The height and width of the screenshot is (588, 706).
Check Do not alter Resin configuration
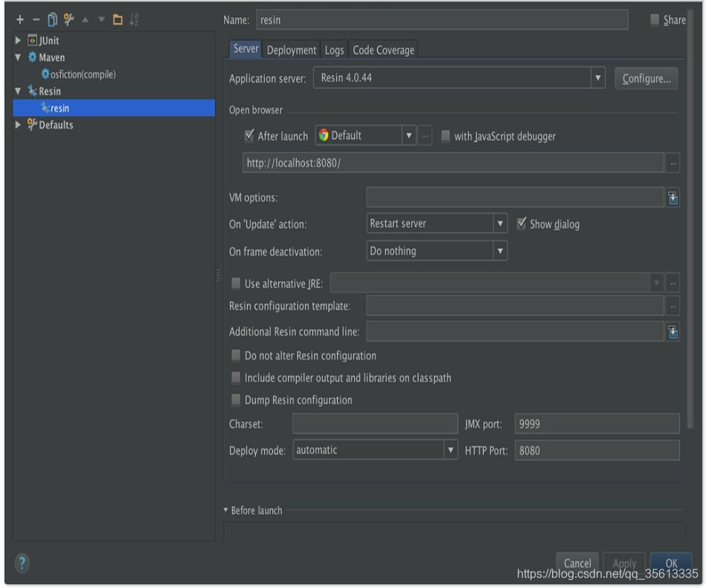(x=236, y=355)
